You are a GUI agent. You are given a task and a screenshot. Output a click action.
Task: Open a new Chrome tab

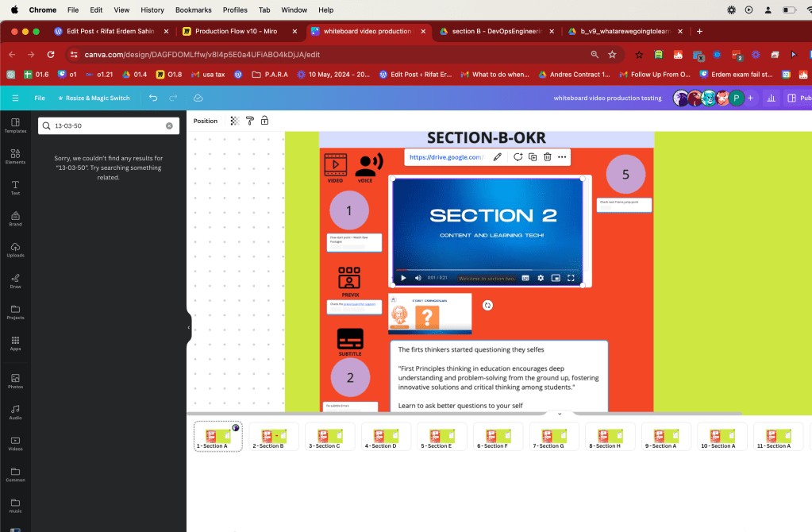[699, 31]
